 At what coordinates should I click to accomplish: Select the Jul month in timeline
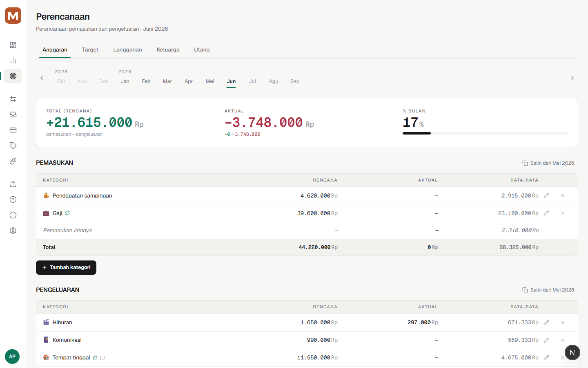(x=252, y=81)
